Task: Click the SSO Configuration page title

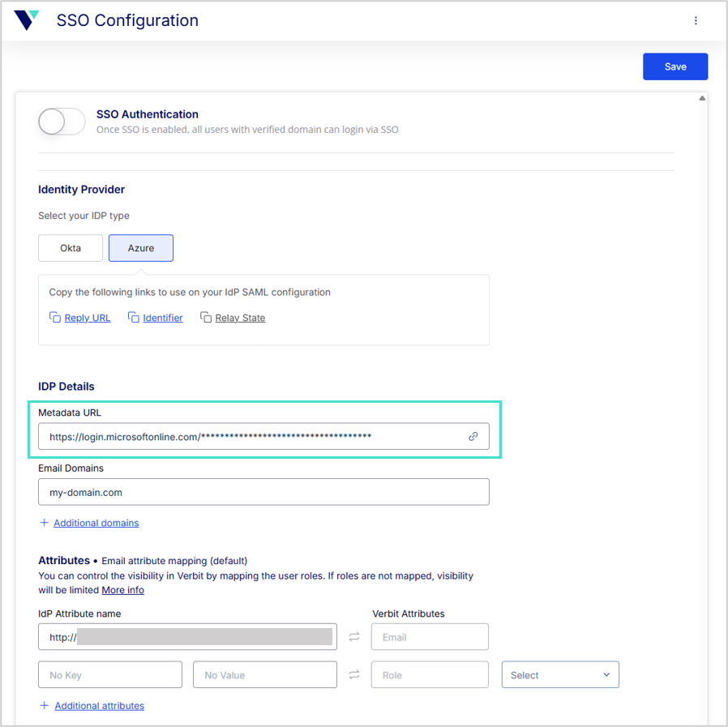Action: coord(127,20)
